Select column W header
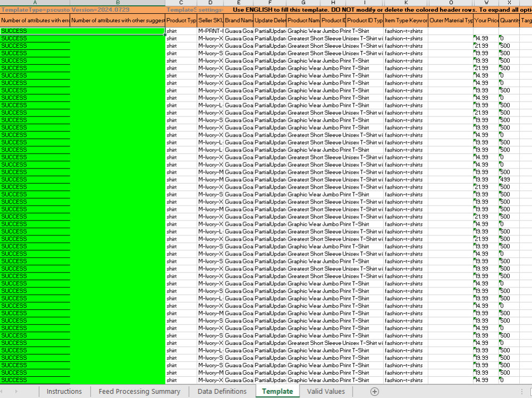 (486, 3)
